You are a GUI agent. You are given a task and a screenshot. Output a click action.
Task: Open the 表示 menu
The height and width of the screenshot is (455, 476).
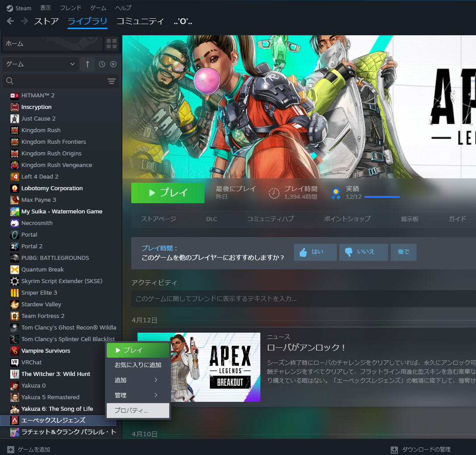(46, 8)
